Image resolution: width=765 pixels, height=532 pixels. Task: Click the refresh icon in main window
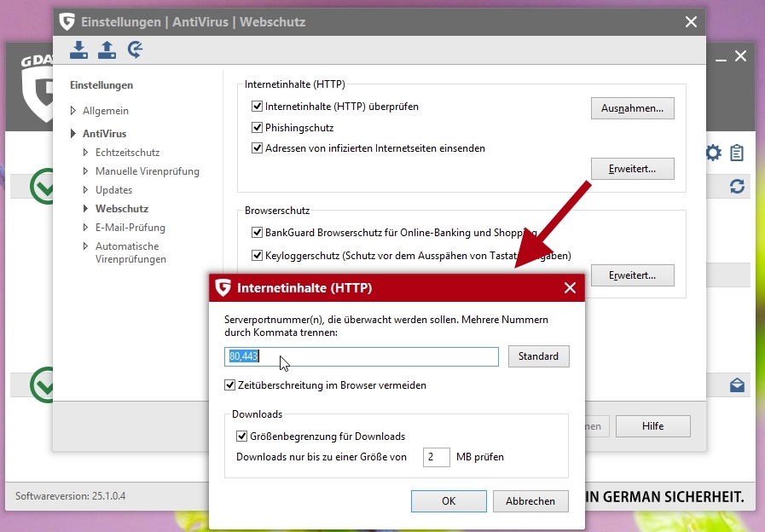click(x=737, y=186)
